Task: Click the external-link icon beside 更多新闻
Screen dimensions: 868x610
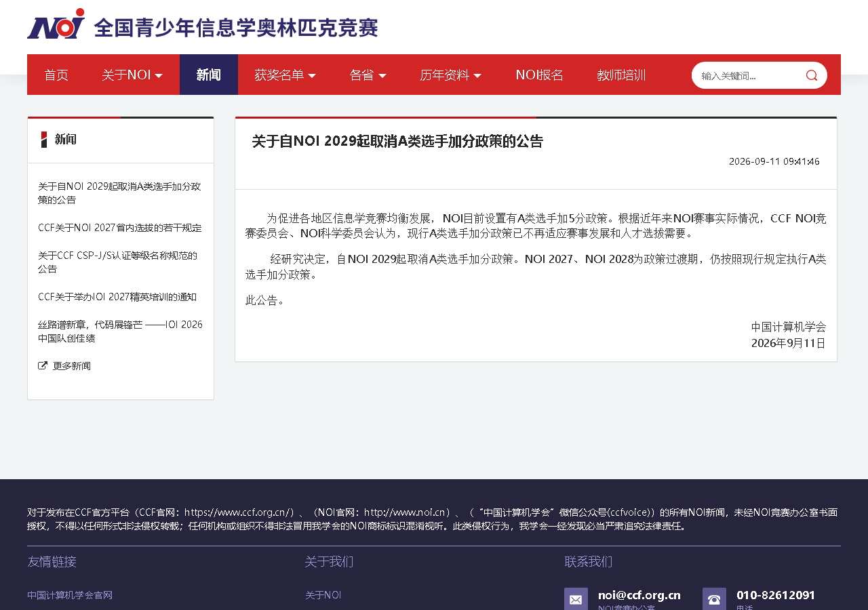Action: coord(43,365)
